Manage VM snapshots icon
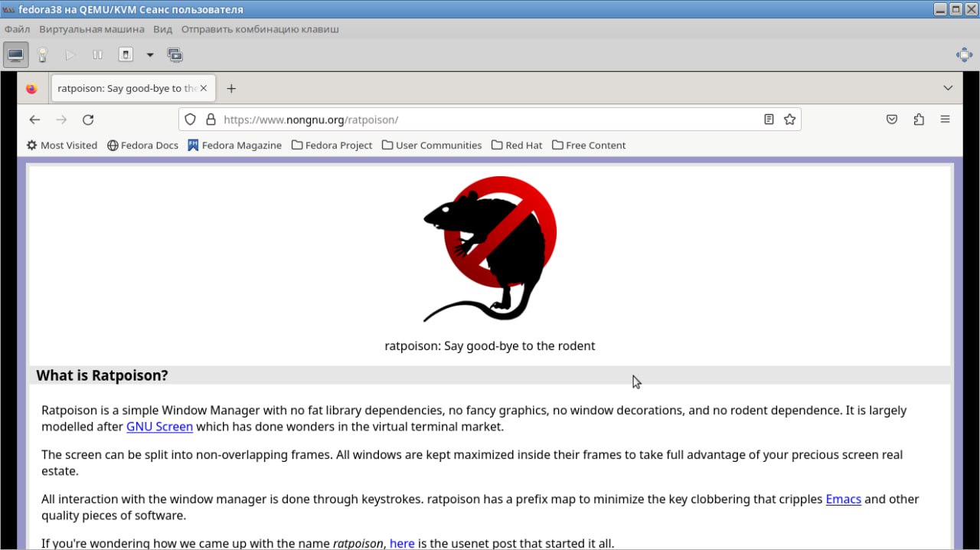980x550 pixels. pyautogui.click(x=175, y=55)
